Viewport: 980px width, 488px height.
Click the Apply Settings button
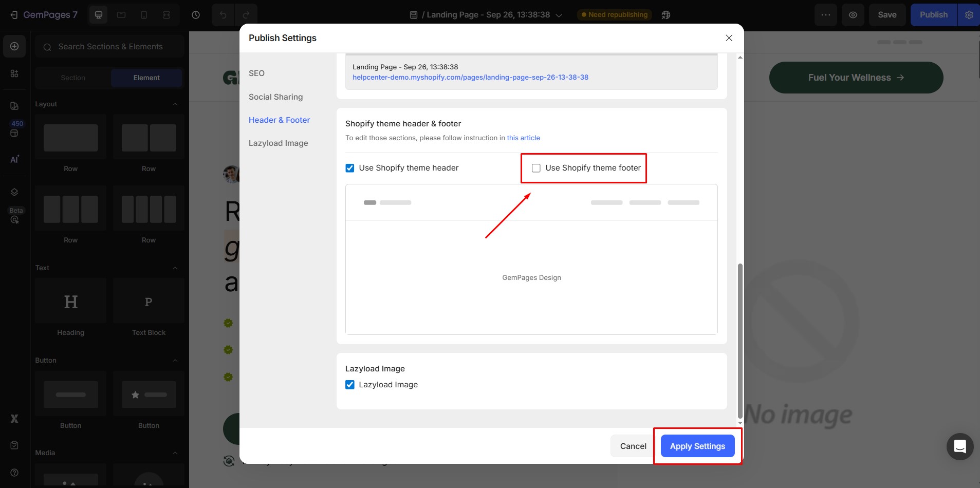(697, 446)
